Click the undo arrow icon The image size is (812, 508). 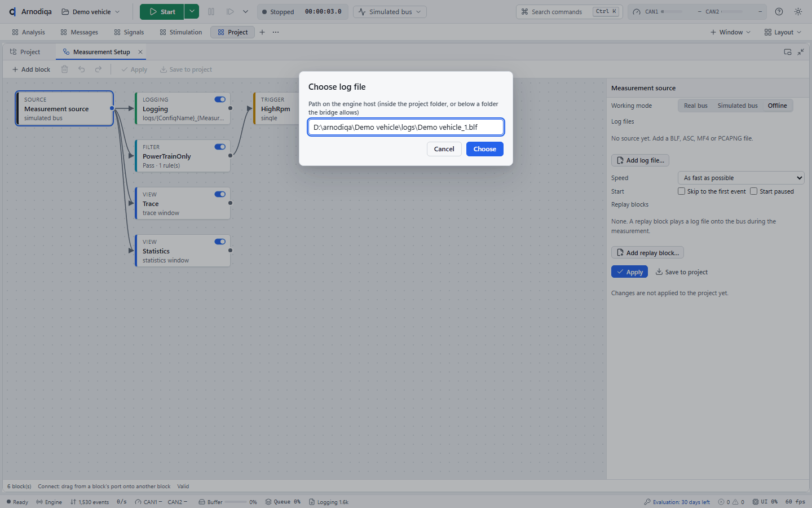coord(82,69)
